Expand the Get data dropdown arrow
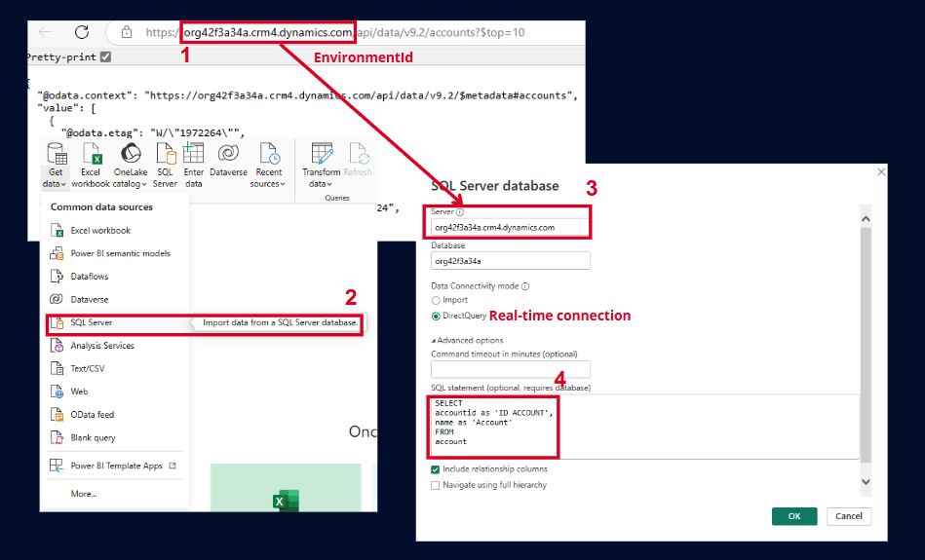The height and width of the screenshot is (560, 925). [63, 184]
